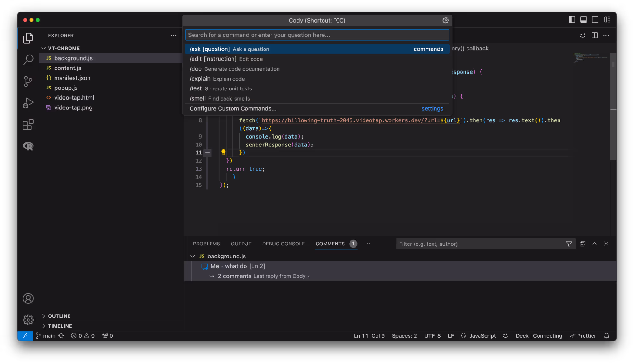The height and width of the screenshot is (364, 634).
Task: Open the Source Control view
Action: click(28, 81)
